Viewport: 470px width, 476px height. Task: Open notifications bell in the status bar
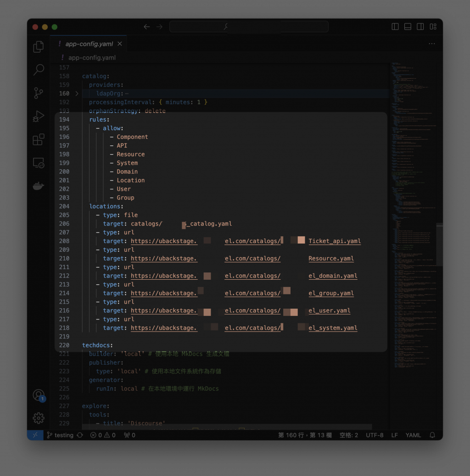pos(432,435)
